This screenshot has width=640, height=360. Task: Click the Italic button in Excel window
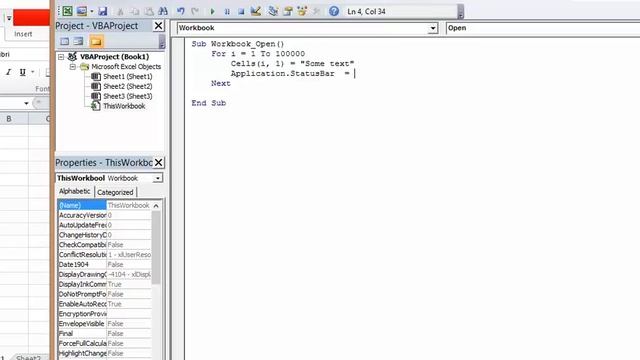(8, 72)
